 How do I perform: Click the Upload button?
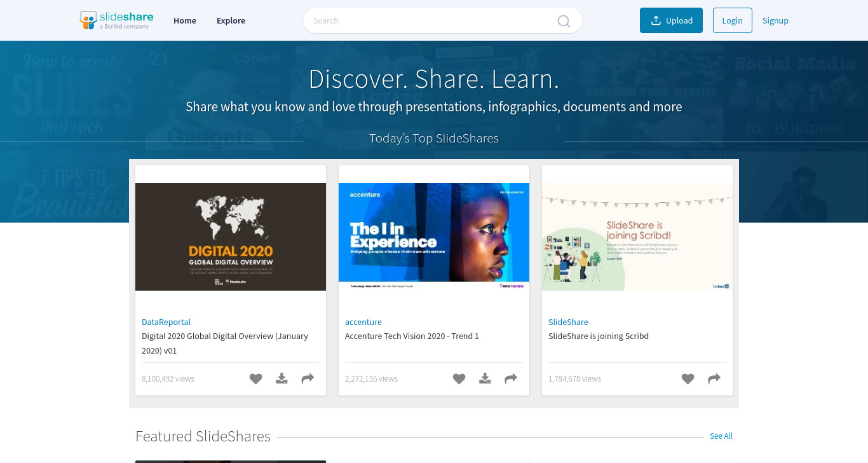point(671,20)
